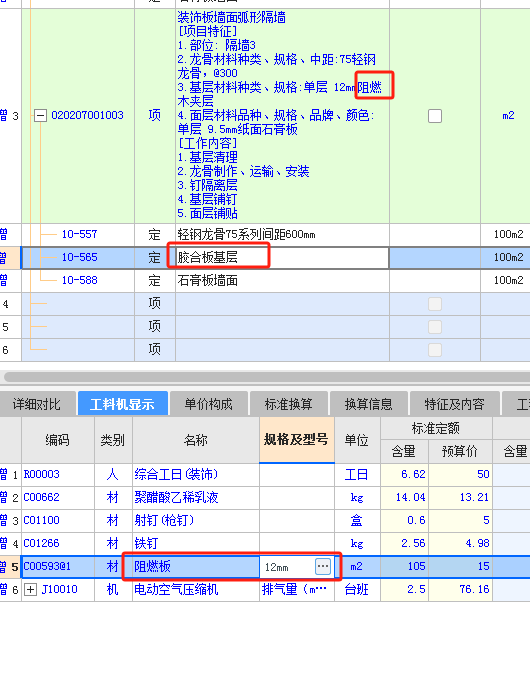Image resolution: width=530 pixels, height=676 pixels.
Task: Select the 射钉(枪钉) material name
Action: 196,520
